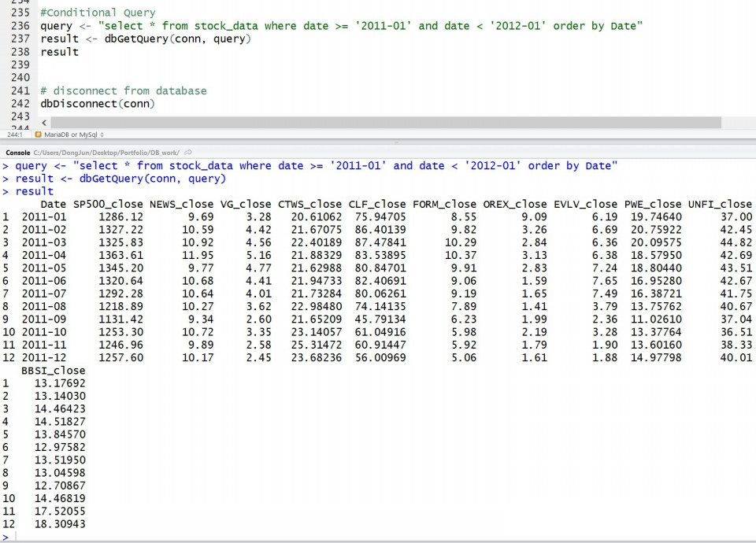Image resolution: width=756 pixels, height=543 pixels.
Task: Click PWE_close value 20.75922
Action: (656, 230)
